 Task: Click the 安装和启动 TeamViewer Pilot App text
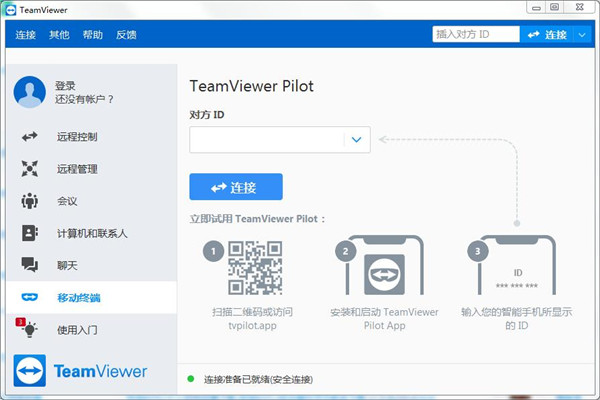(384, 319)
